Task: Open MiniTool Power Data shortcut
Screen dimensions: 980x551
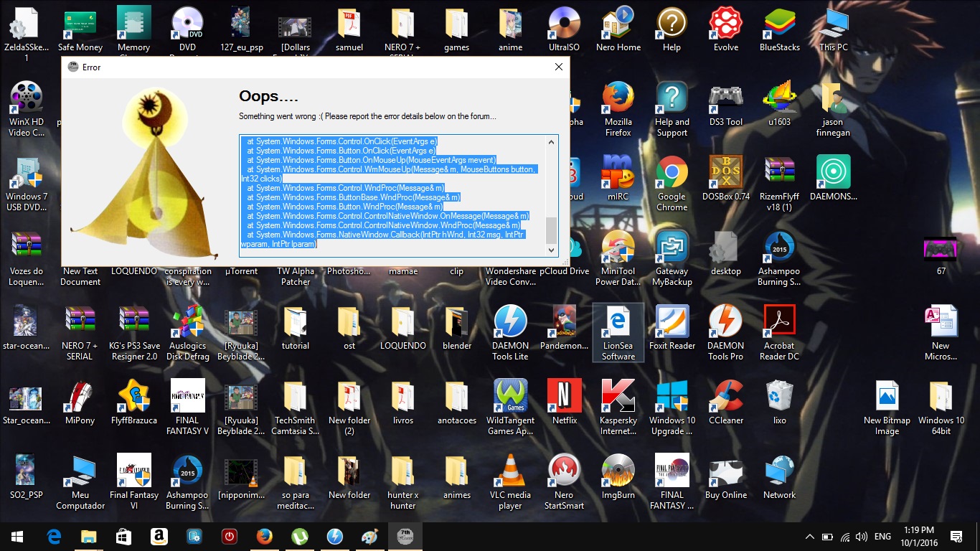Action: pyautogui.click(x=618, y=259)
